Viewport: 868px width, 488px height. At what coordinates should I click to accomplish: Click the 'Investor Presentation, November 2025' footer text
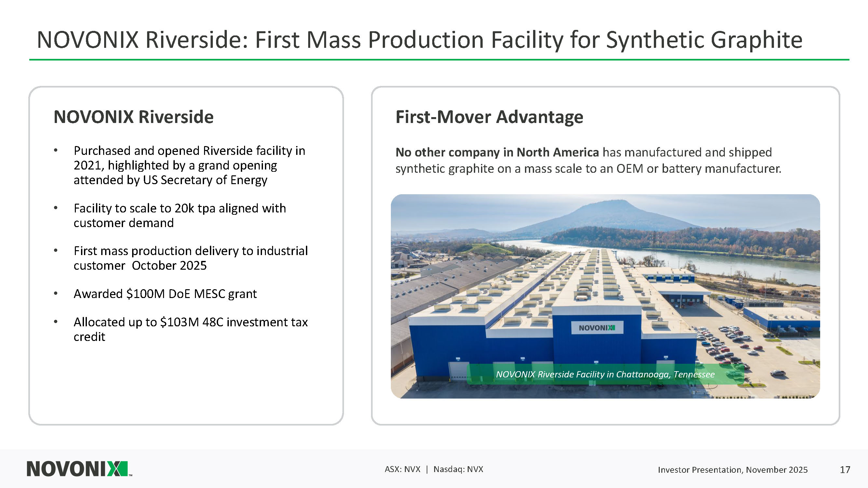(733, 469)
